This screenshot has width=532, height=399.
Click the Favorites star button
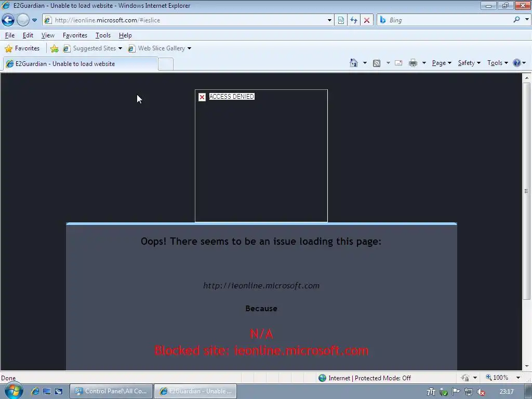22,48
